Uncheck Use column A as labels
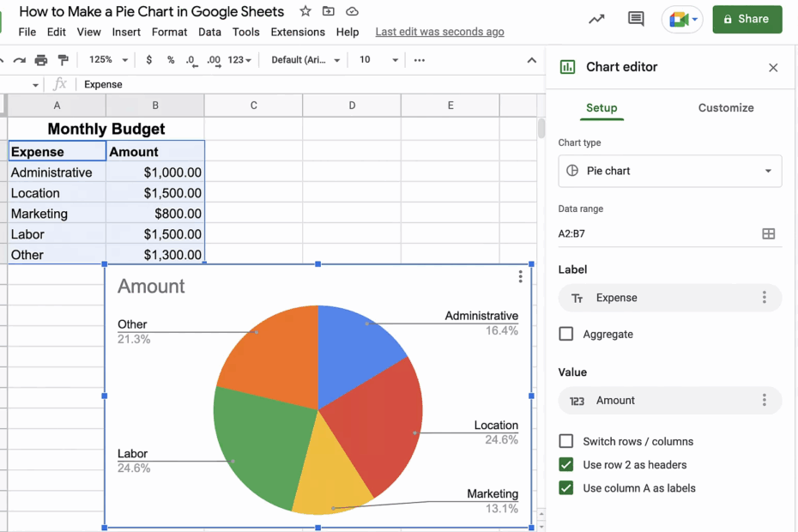Screen dimensions: 798x532 (566, 487)
